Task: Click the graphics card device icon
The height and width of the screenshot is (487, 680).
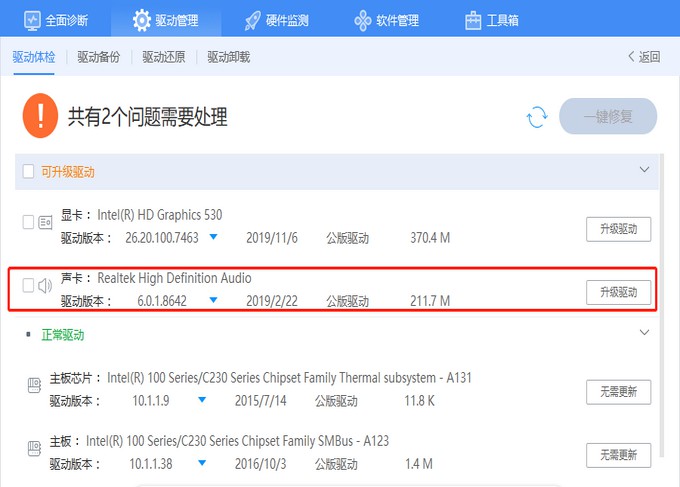Action: pyautogui.click(x=45, y=222)
